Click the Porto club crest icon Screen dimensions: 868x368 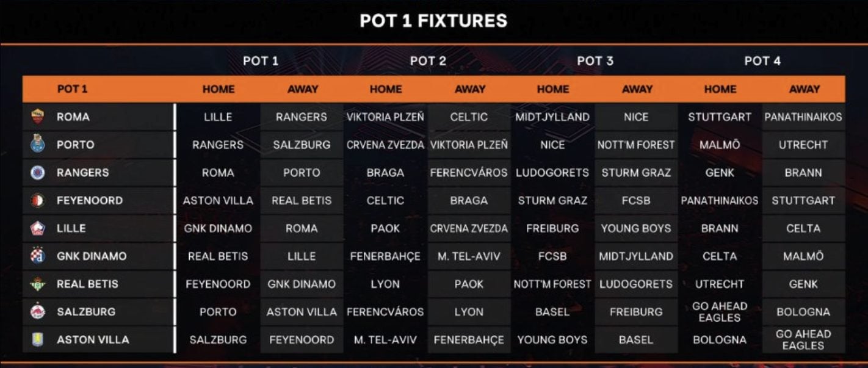pos(38,145)
